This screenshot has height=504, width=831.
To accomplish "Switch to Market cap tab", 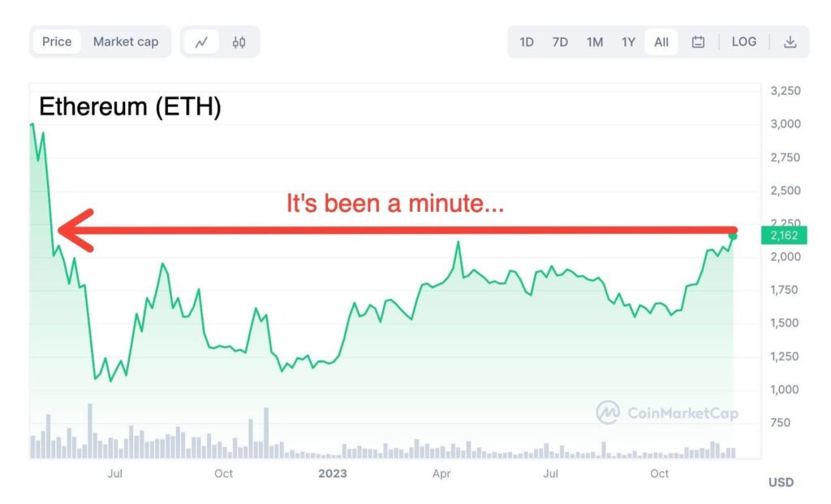I will 126,42.
